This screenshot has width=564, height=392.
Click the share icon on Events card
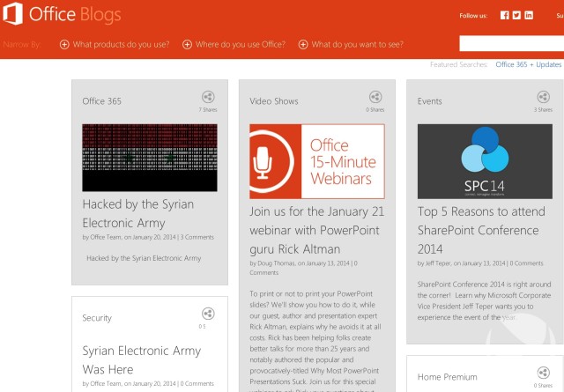click(x=544, y=97)
